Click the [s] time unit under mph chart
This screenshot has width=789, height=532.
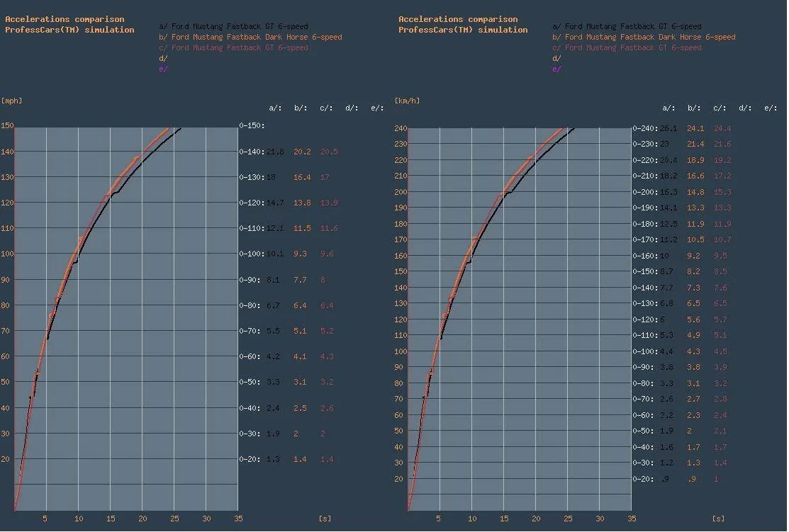pyautogui.click(x=325, y=519)
